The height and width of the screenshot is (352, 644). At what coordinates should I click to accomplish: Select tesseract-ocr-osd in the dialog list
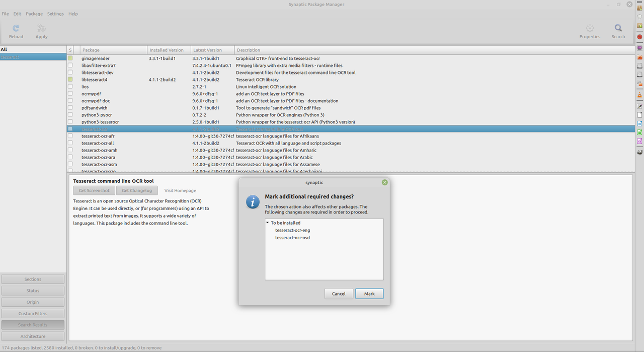[x=292, y=238]
